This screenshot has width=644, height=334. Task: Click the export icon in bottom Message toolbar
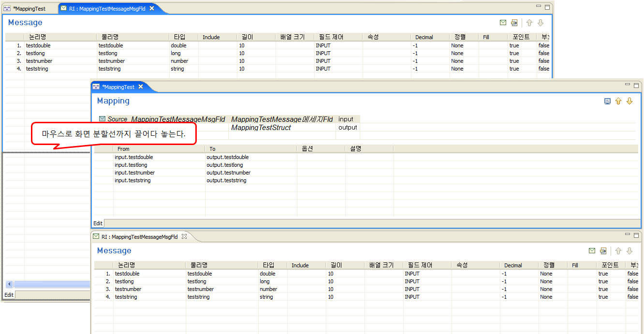[603, 251]
